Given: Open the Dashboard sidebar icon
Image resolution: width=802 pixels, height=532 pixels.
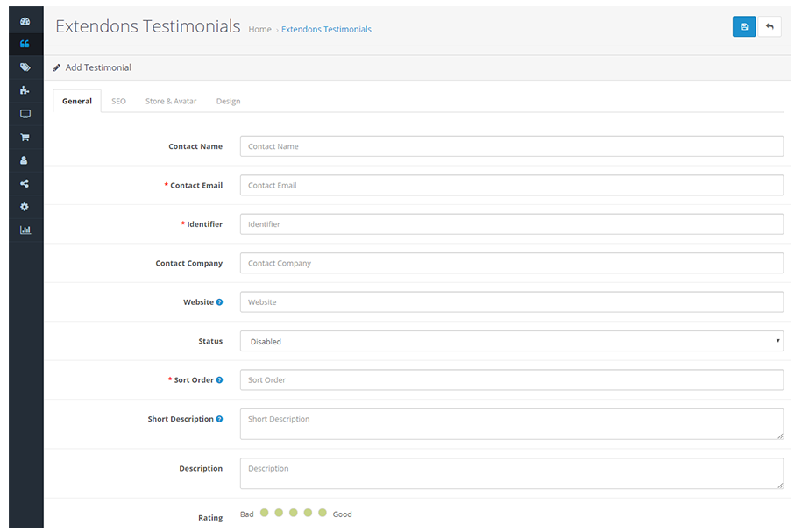Looking at the screenshot, I should [x=25, y=21].
